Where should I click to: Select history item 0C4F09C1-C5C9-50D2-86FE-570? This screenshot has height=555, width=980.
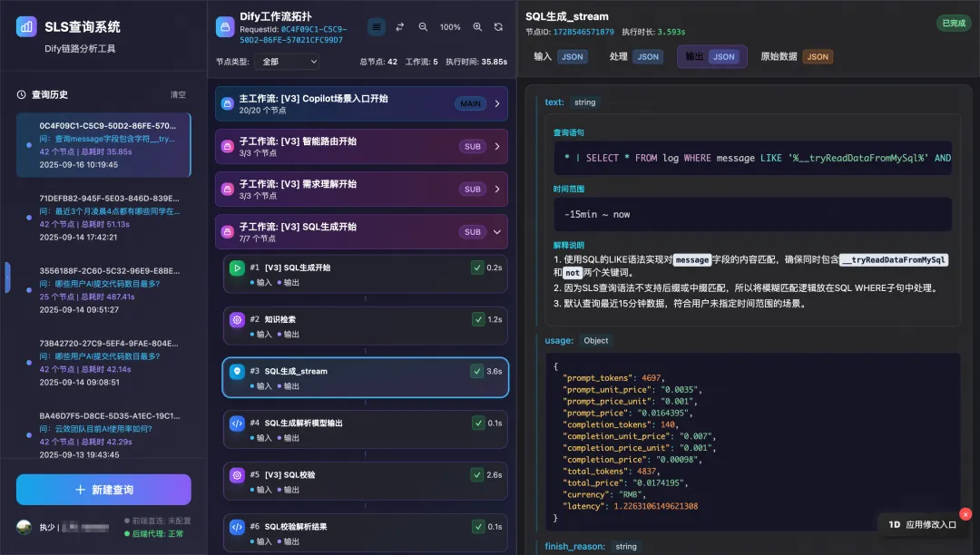point(103,145)
